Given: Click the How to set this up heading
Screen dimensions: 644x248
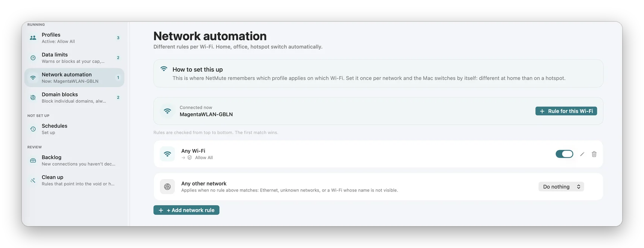Looking at the screenshot, I should (197, 70).
